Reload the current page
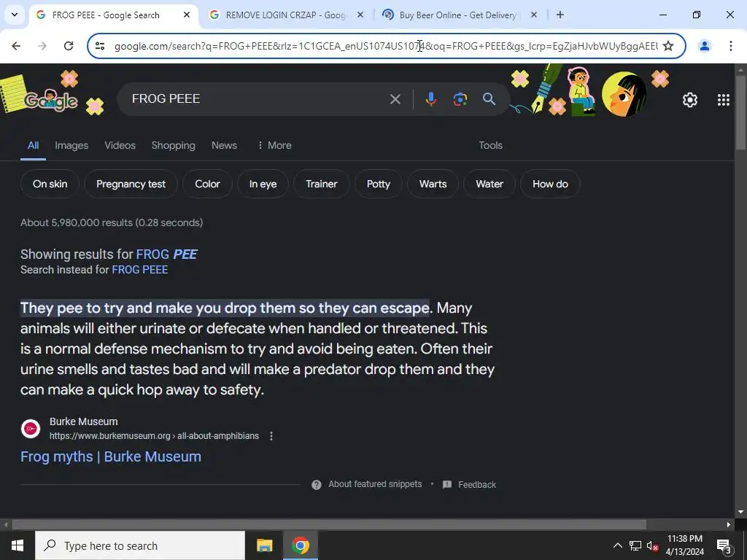Image resolution: width=747 pixels, height=560 pixels. click(x=69, y=46)
